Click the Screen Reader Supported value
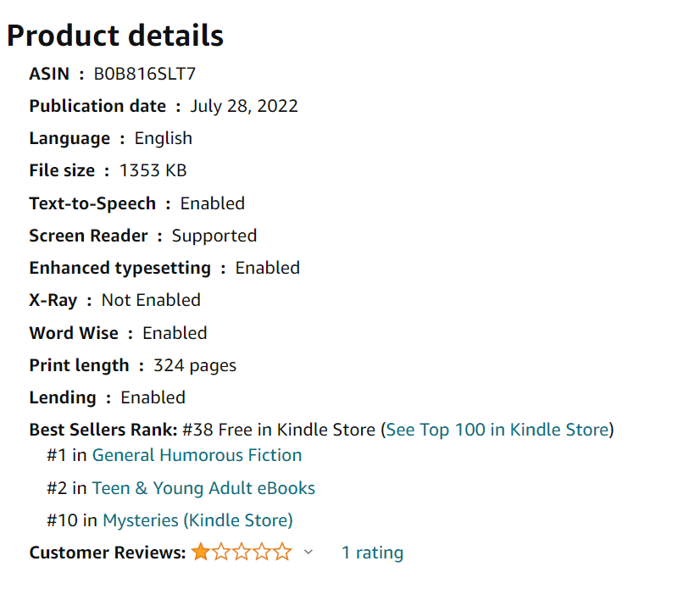The image size is (700, 600). tap(214, 236)
